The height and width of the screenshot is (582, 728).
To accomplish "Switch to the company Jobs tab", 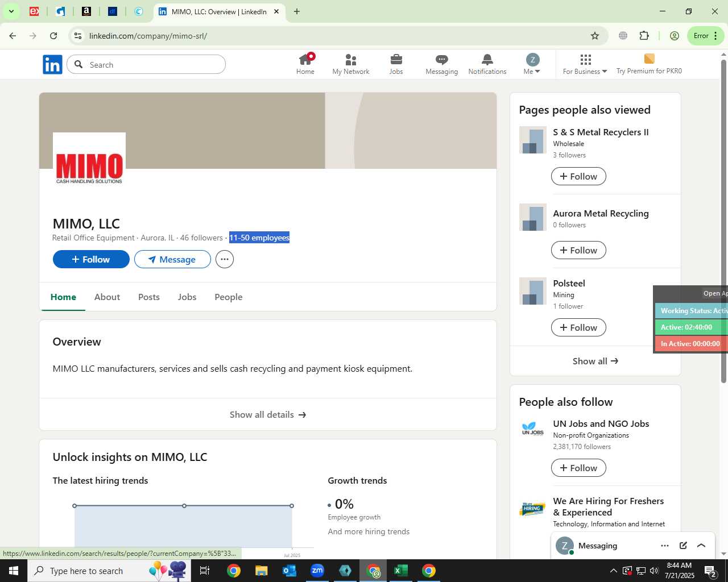I will click(187, 297).
